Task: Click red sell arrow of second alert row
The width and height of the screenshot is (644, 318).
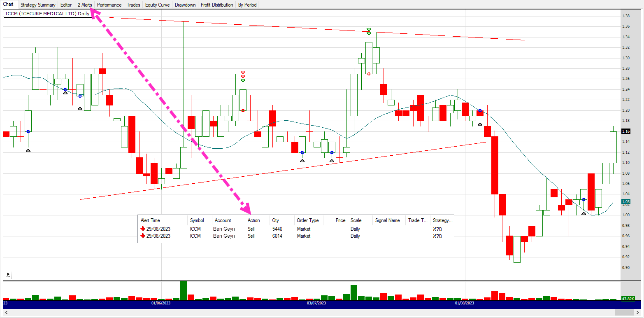Action: 143,236
